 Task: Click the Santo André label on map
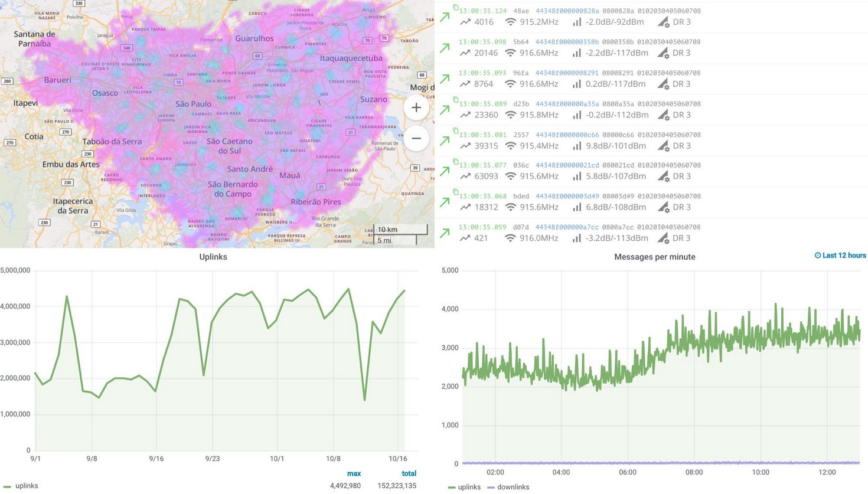250,169
